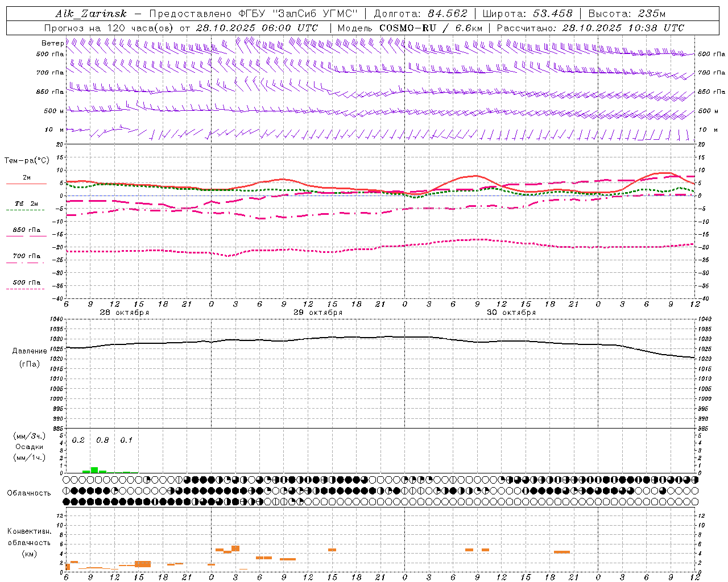This screenshot has width=728, height=582.
Task: Click the 10 м wind level label at left
Action: pos(54,130)
